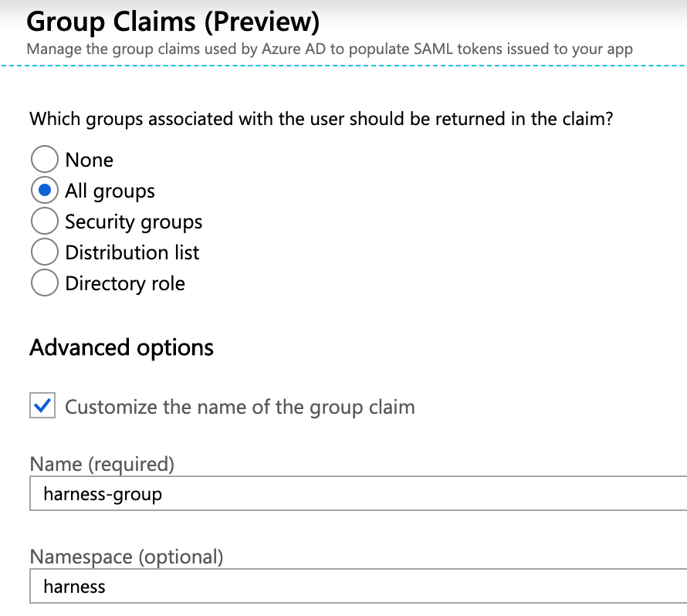Pick the Distribution list radio button

[45, 252]
